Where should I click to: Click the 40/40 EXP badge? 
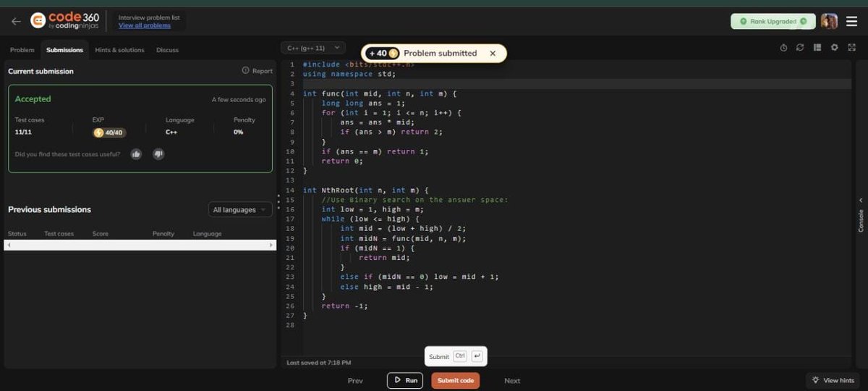(x=109, y=133)
